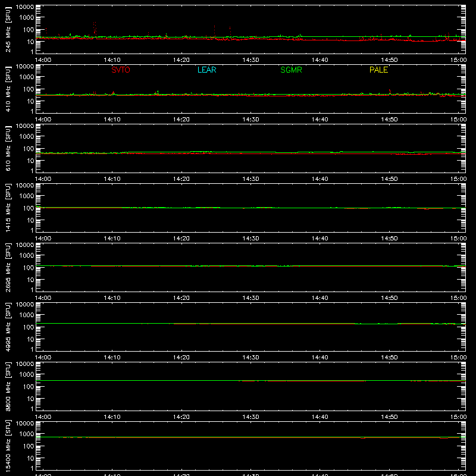Click the cyan LEAR station label
This screenshot has height=476, width=476.
206,70
